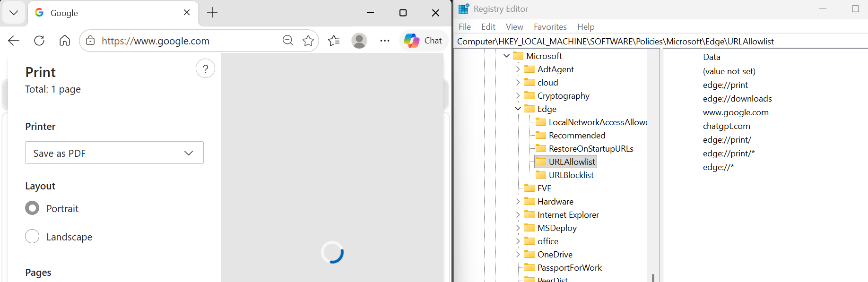Expand the Cryptography key

tap(518, 95)
